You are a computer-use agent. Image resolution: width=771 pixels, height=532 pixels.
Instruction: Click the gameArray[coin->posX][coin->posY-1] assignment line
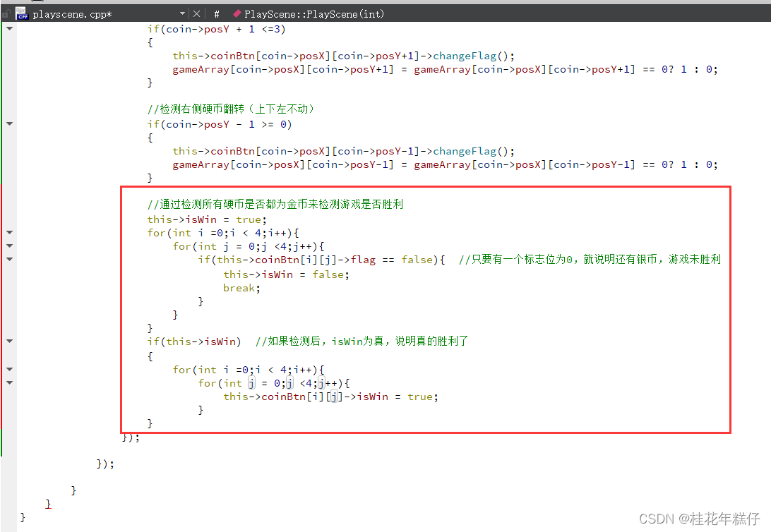[x=445, y=164]
